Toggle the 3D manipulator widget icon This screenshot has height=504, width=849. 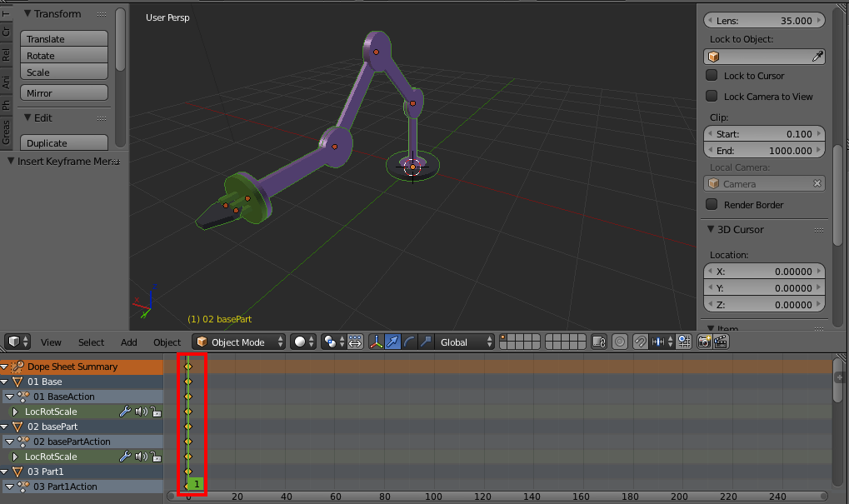[376, 342]
